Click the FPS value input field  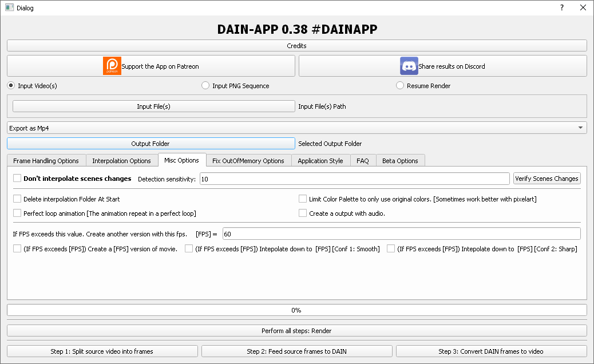tap(401, 233)
